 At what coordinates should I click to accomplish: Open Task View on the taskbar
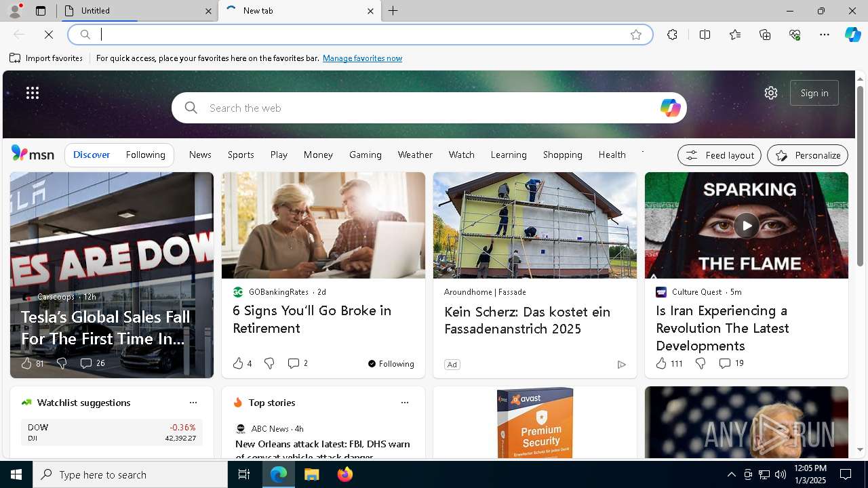coord(244,474)
